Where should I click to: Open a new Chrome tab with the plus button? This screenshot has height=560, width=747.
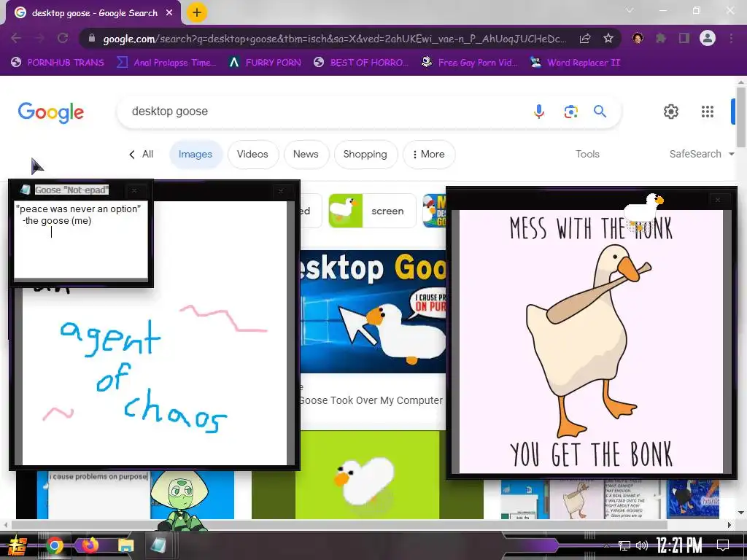click(x=197, y=13)
